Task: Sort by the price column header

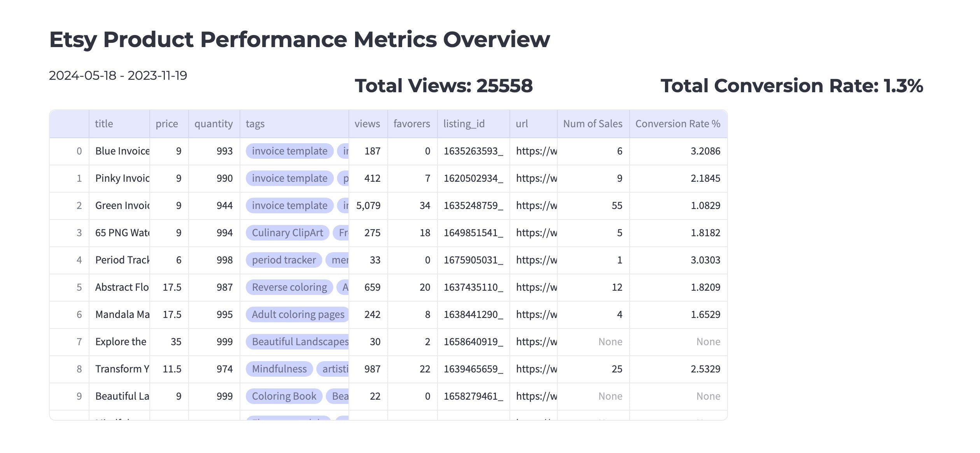Action: point(169,124)
